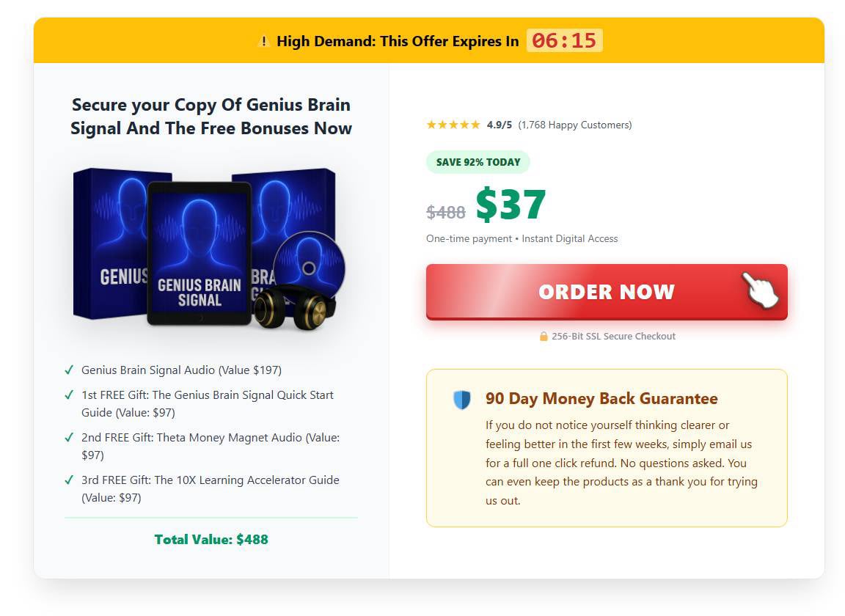Click the checkmark beside Genius Brain Signal Audio
This screenshot has height=616, width=845.
coord(70,370)
